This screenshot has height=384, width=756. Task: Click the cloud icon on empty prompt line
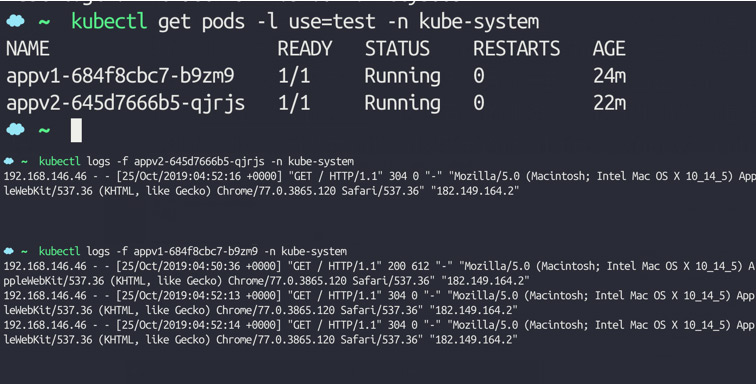pyautogui.click(x=15, y=130)
